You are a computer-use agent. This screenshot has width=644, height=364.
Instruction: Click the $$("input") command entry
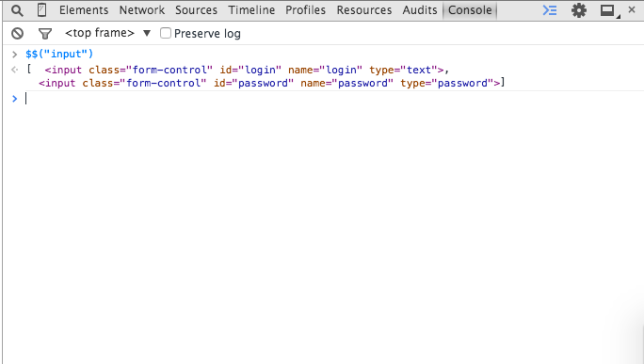pos(59,54)
